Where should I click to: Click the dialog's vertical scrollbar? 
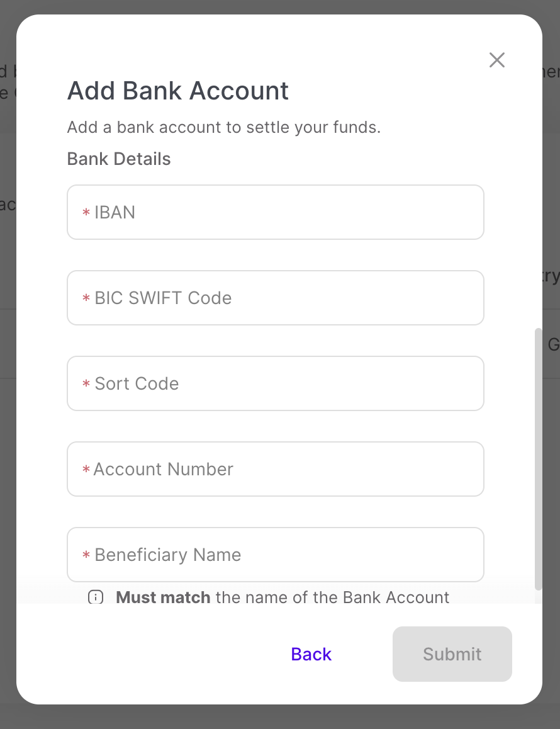[x=538, y=458]
